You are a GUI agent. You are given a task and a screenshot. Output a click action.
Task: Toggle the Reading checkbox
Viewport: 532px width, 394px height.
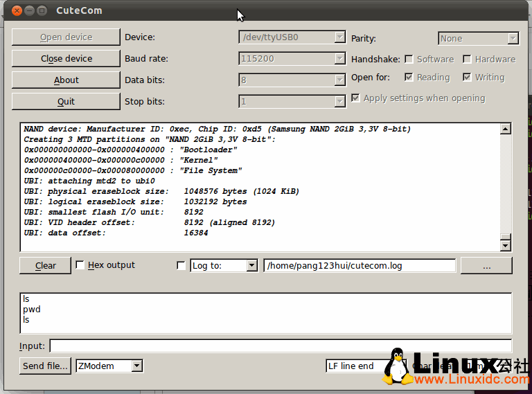tap(409, 78)
